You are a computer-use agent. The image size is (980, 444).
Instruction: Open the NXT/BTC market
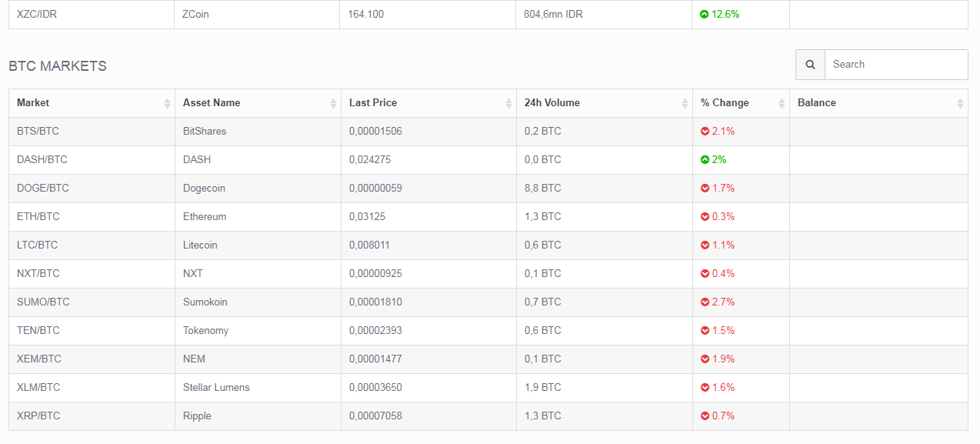[38, 274]
